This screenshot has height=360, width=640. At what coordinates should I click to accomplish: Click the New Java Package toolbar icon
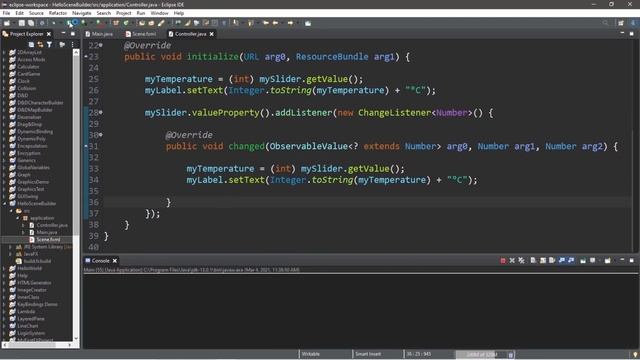coord(116,23)
